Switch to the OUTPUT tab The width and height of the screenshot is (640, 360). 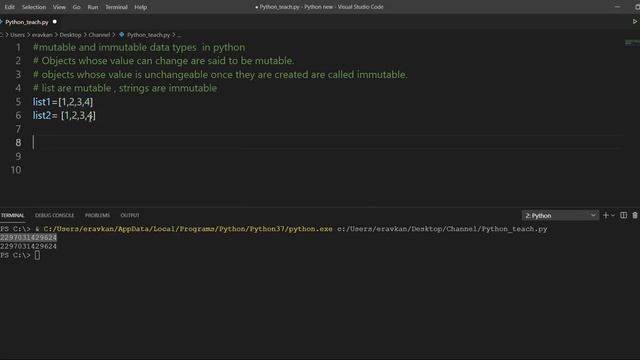click(x=130, y=216)
